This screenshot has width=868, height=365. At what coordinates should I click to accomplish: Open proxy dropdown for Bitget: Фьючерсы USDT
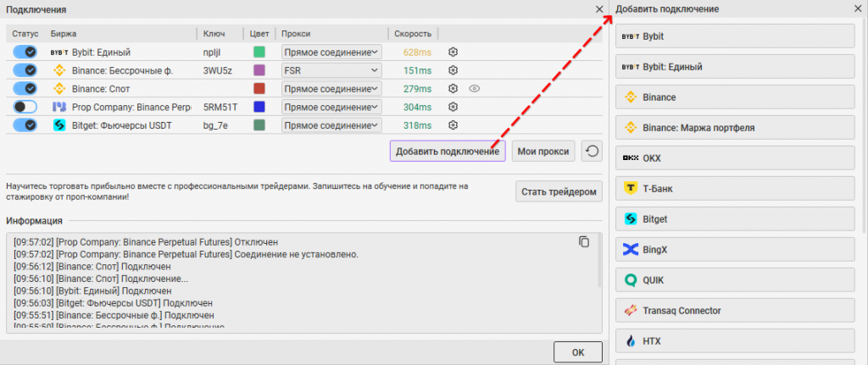331,125
